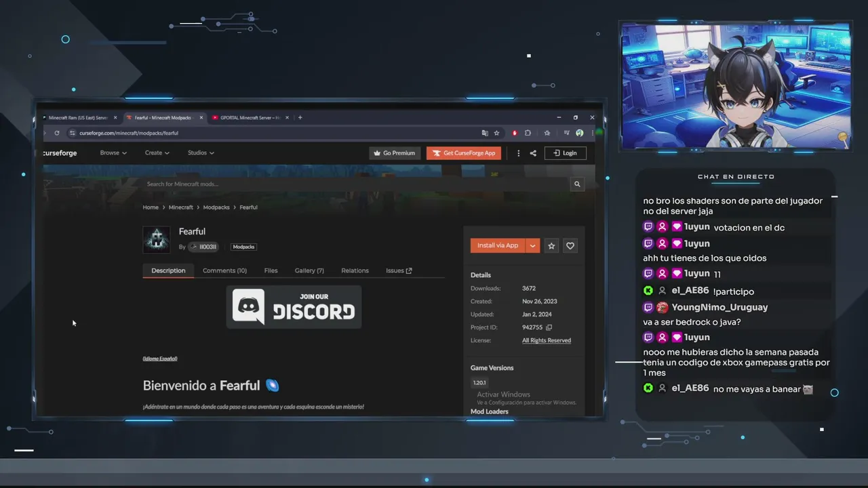Expand the Install via App dropdown arrow
The image size is (868, 488).
click(533, 245)
